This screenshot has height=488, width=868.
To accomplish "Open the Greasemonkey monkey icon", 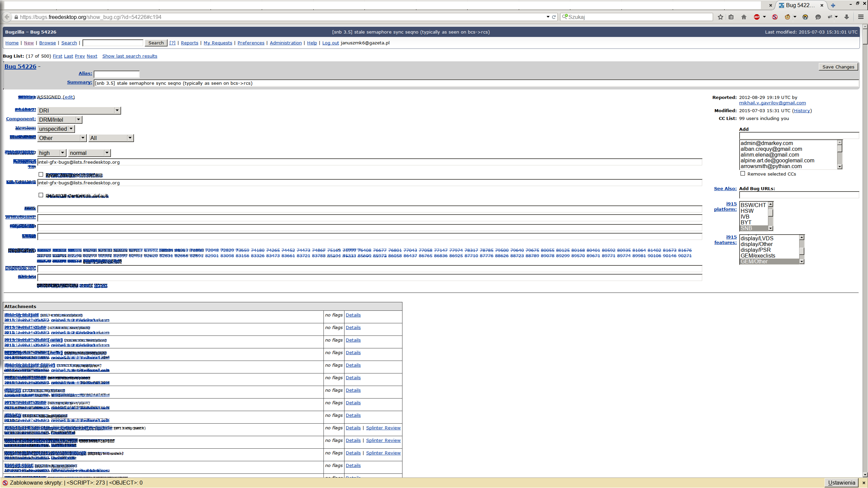I will click(x=787, y=17).
